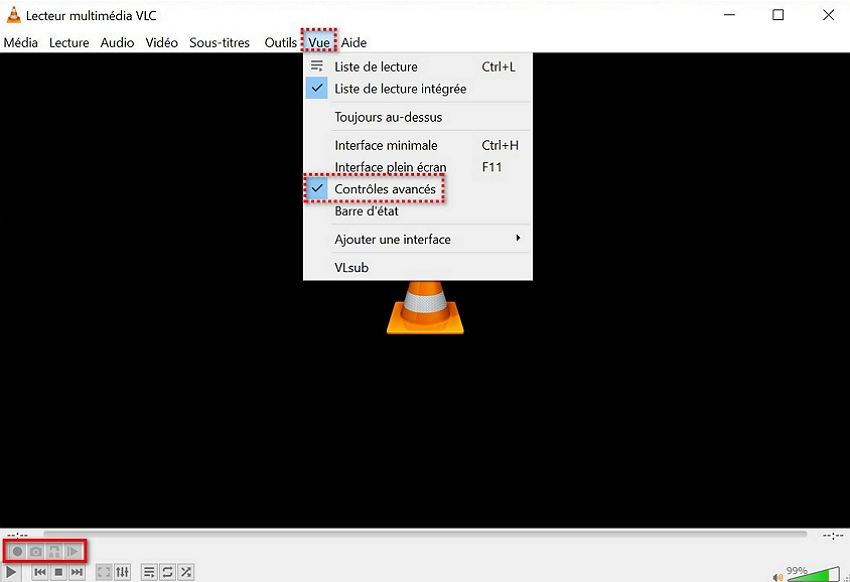Open extended settings equalizer icon
Viewport: 850px width, 582px height.
point(122,572)
